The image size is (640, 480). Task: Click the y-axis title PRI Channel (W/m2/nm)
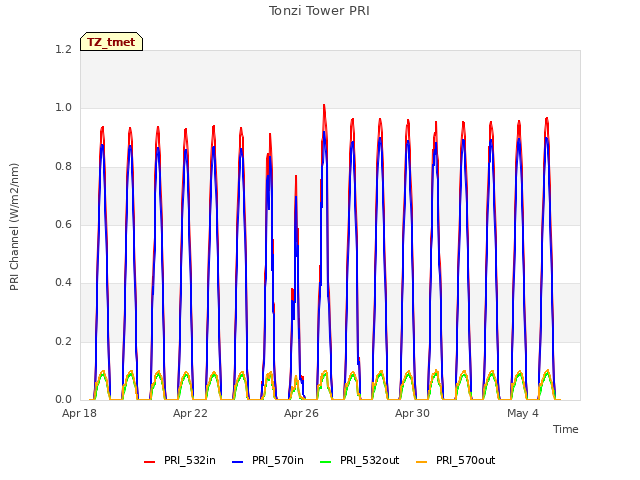(14, 227)
